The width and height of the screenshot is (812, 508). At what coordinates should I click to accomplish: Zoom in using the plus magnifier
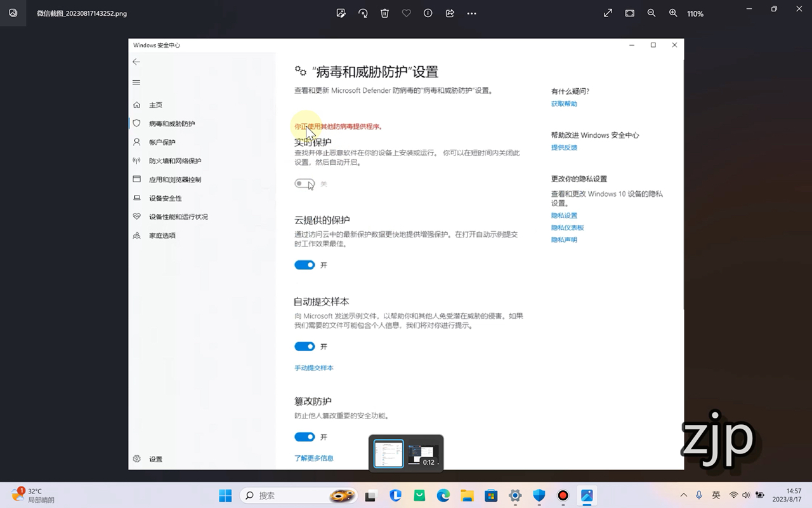[673, 13]
